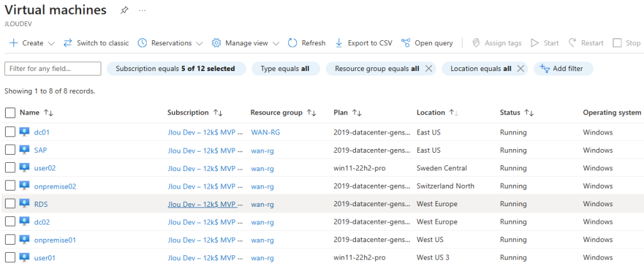644x266 pixels.
Task: Click the VM icon for onpremise02
Action: tap(25, 186)
